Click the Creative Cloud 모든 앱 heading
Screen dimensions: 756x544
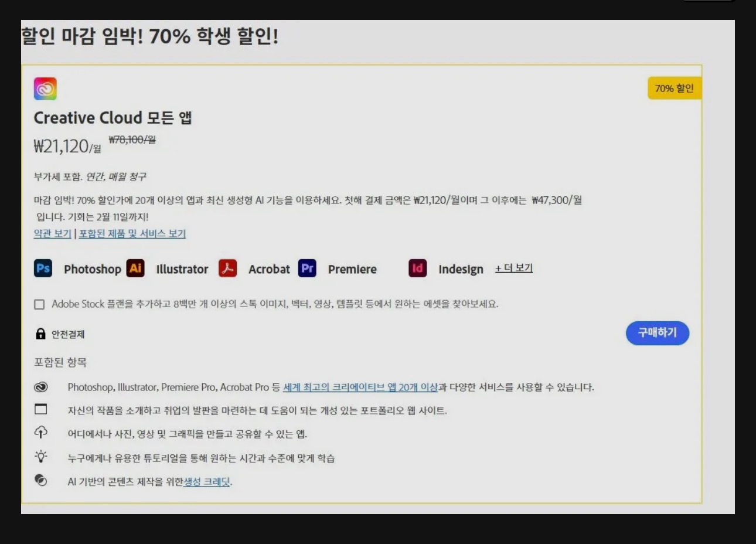click(113, 118)
